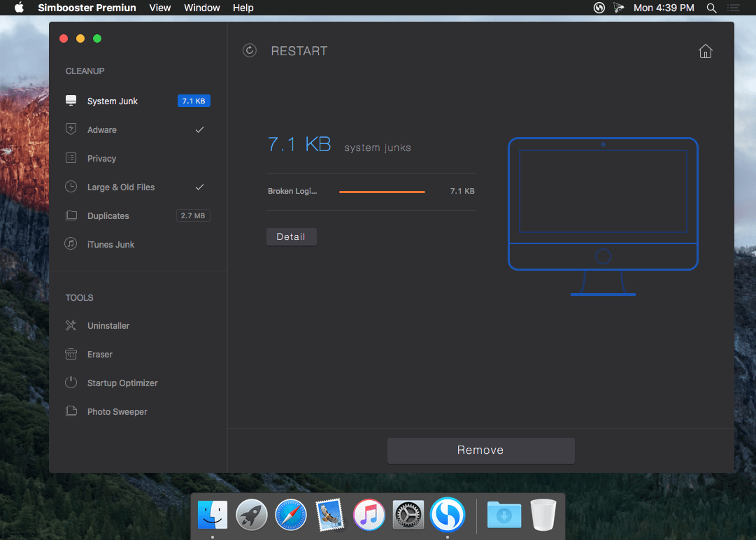Click the Remove button
Image resolution: width=756 pixels, height=540 pixels.
click(x=480, y=450)
